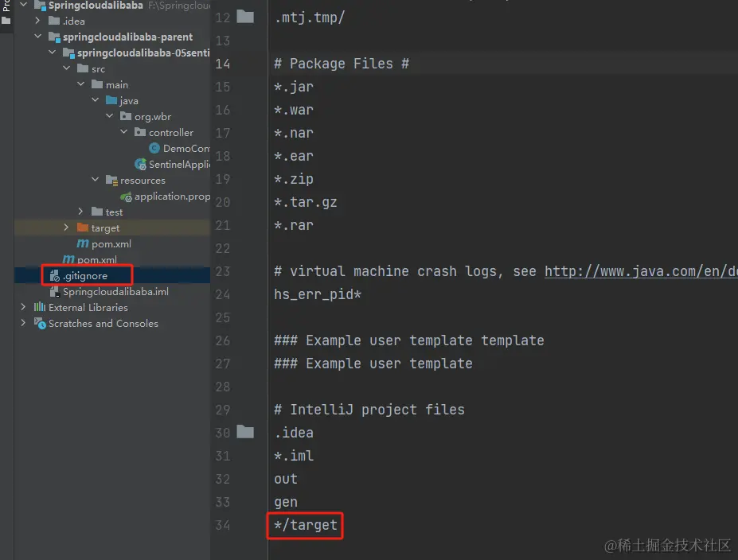
Task: Collapse the springcloudalibaba-05senti module chevron
Action: click(x=53, y=52)
